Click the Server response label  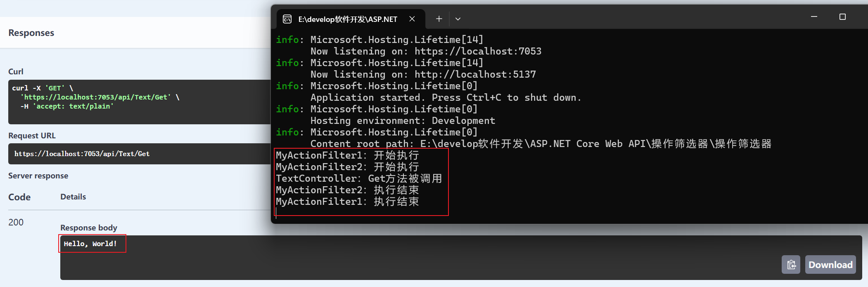click(38, 176)
